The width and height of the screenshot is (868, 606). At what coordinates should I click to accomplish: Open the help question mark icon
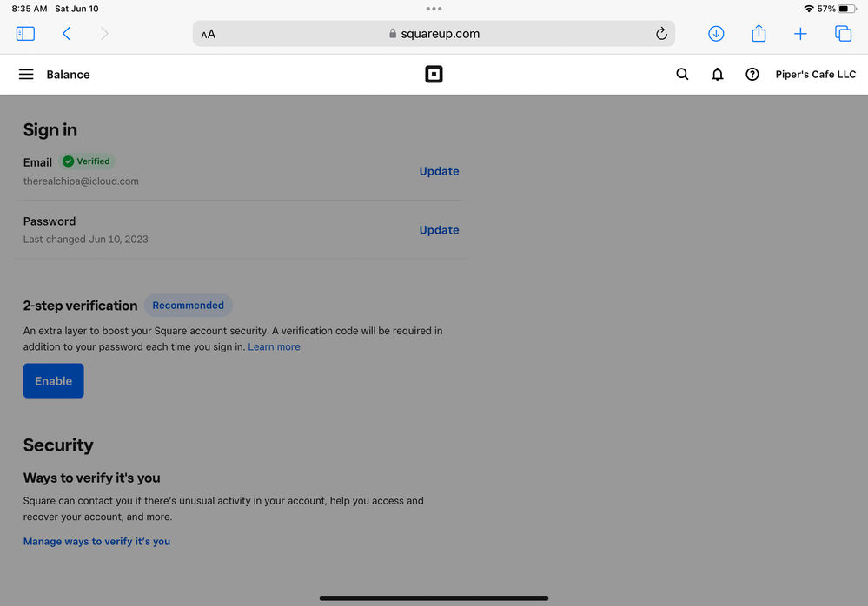(x=752, y=75)
